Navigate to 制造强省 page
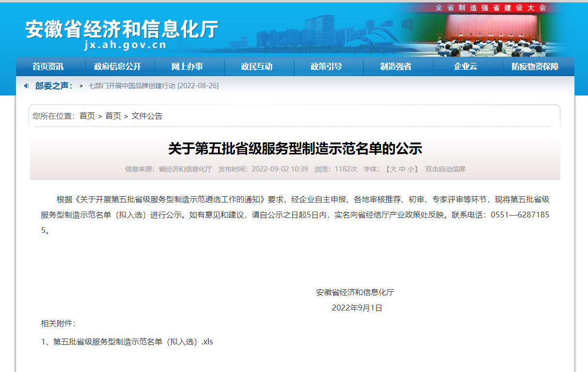Viewport: 588px width, 372px height. click(396, 67)
